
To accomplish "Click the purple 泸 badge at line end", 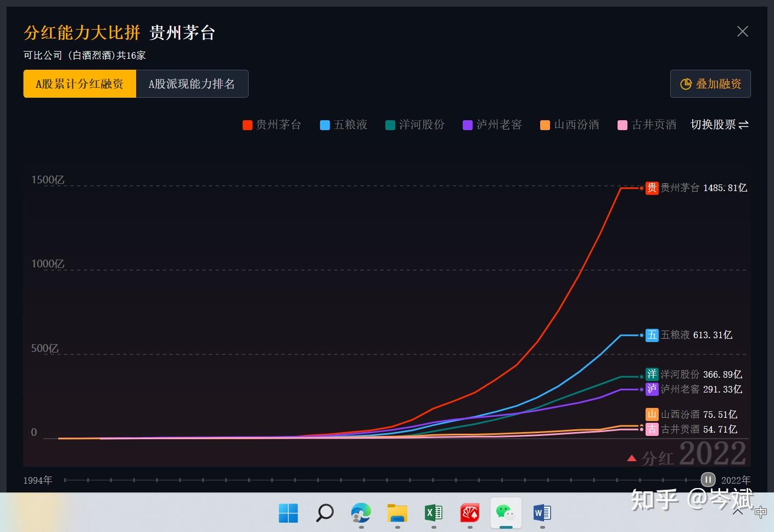I will [x=652, y=389].
